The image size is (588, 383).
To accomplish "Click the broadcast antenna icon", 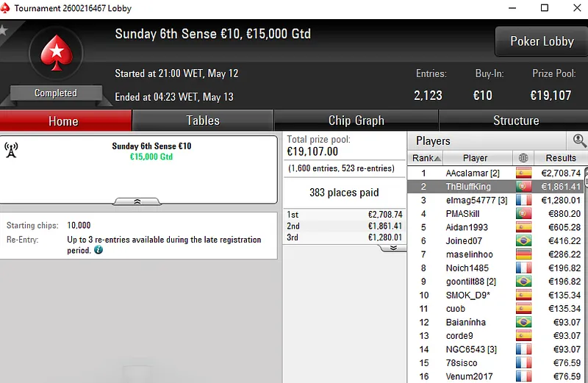I will (11, 150).
